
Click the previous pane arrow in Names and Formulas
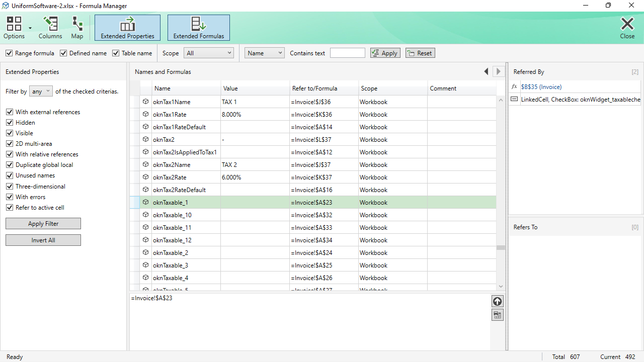486,71
